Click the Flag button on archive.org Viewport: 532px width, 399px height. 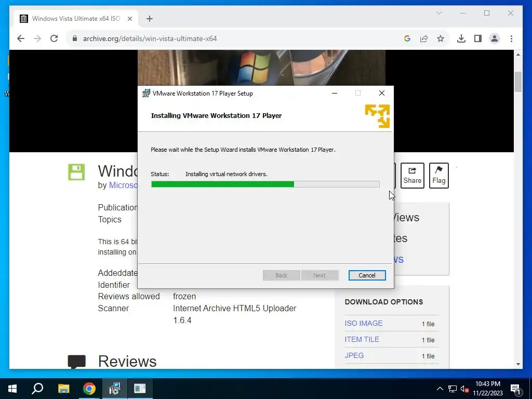438,176
